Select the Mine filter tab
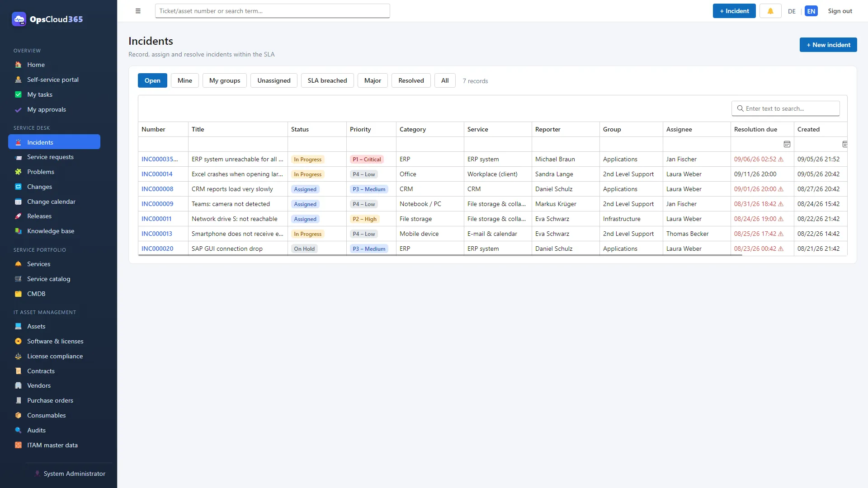This screenshot has height=488, width=868. (x=184, y=80)
